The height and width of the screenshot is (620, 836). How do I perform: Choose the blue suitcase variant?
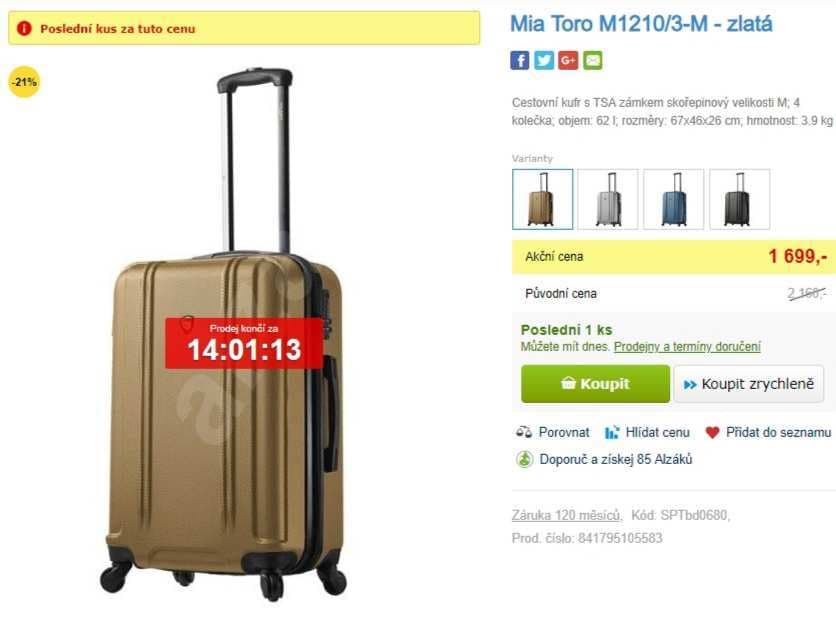pos(674,199)
